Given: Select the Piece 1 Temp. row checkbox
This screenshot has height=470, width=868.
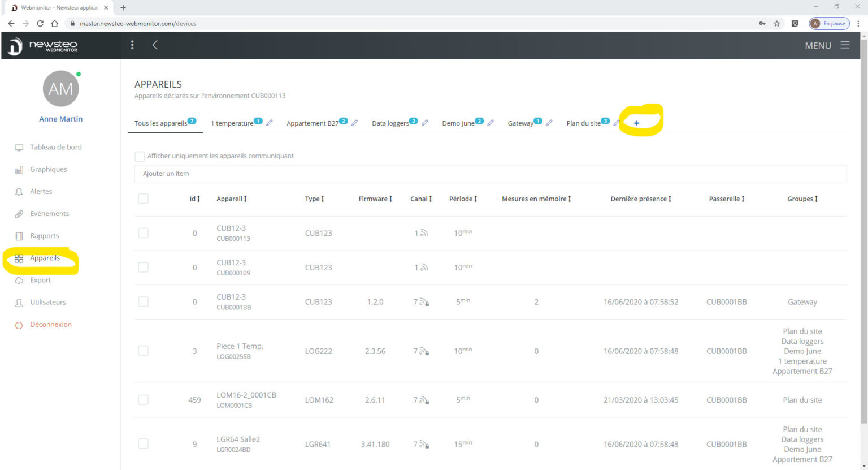Looking at the screenshot, I should coord(144,351).
